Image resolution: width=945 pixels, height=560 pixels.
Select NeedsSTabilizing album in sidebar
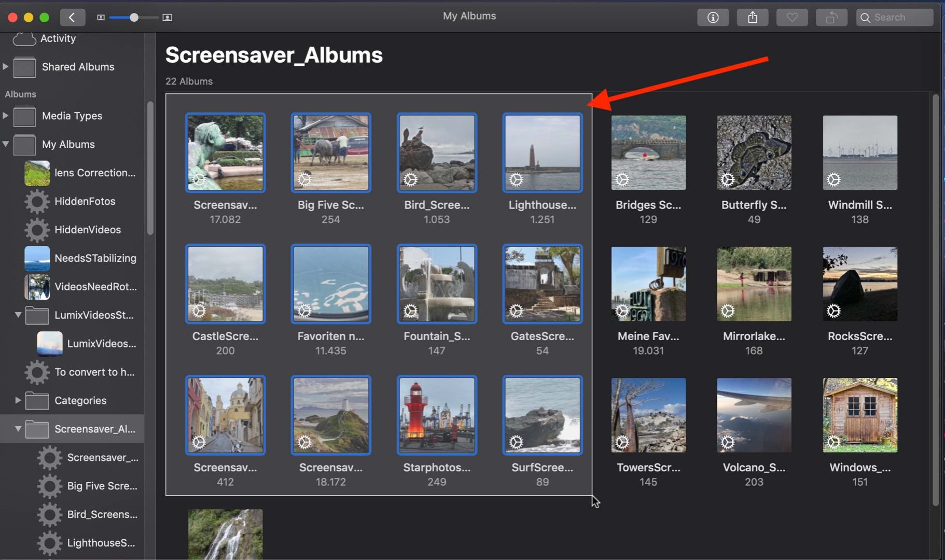[72, 259]
